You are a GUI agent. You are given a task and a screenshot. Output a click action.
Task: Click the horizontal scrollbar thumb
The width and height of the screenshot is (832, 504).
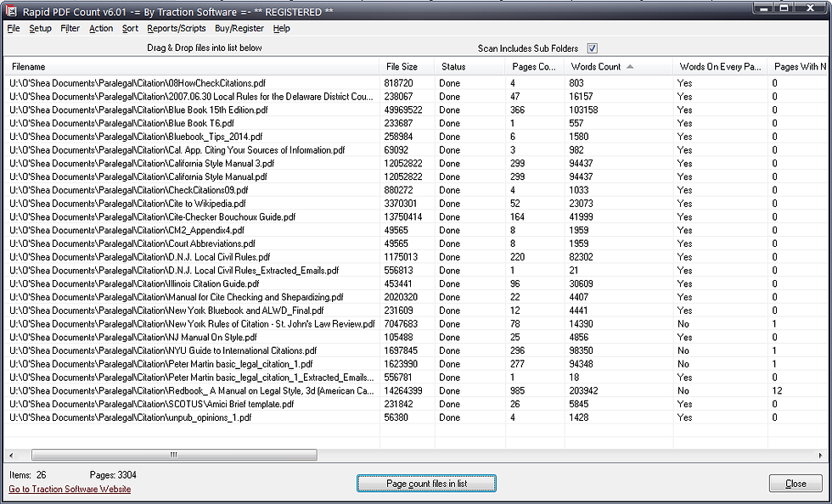click(x=174, y=455)
